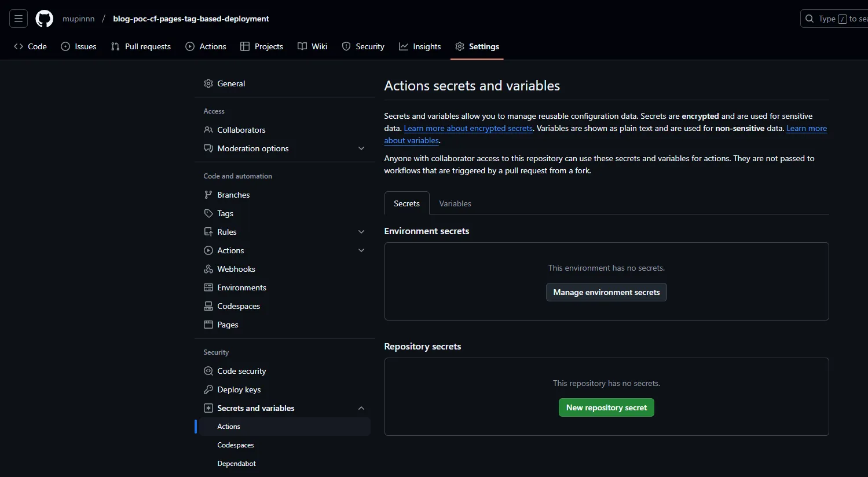
Task: Click the GitHub logo icon
Action: (x=44, y=18)
